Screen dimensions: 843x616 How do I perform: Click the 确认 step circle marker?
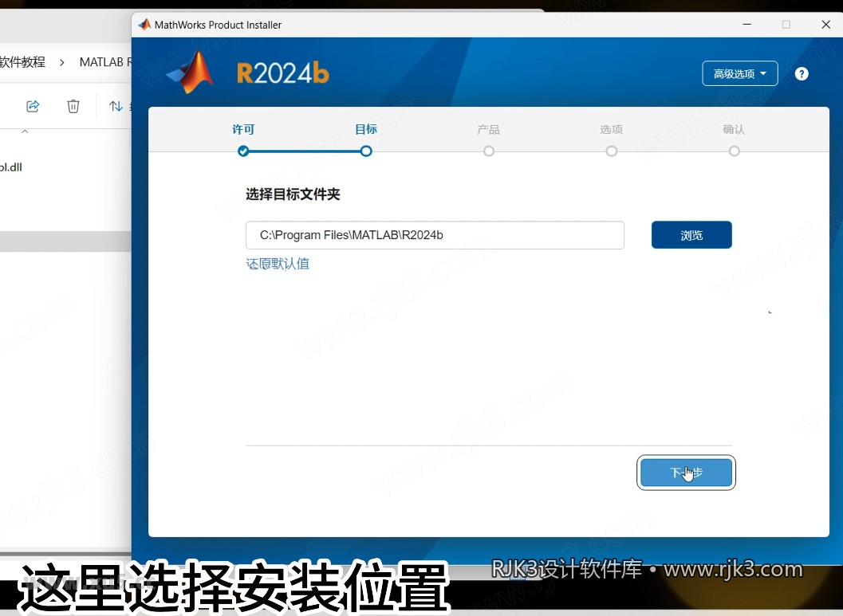click(x=735, y=151)
